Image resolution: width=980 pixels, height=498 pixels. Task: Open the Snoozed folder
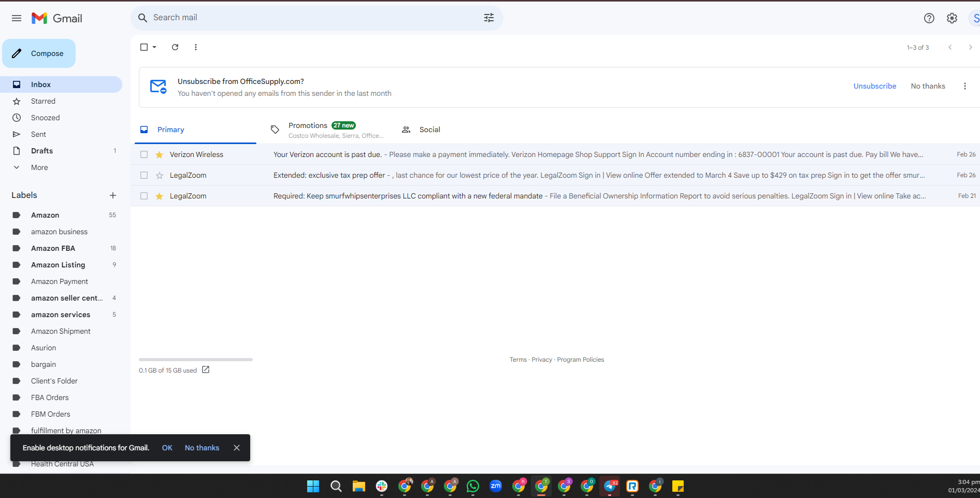pyautogui.click(x=61, y=118)
